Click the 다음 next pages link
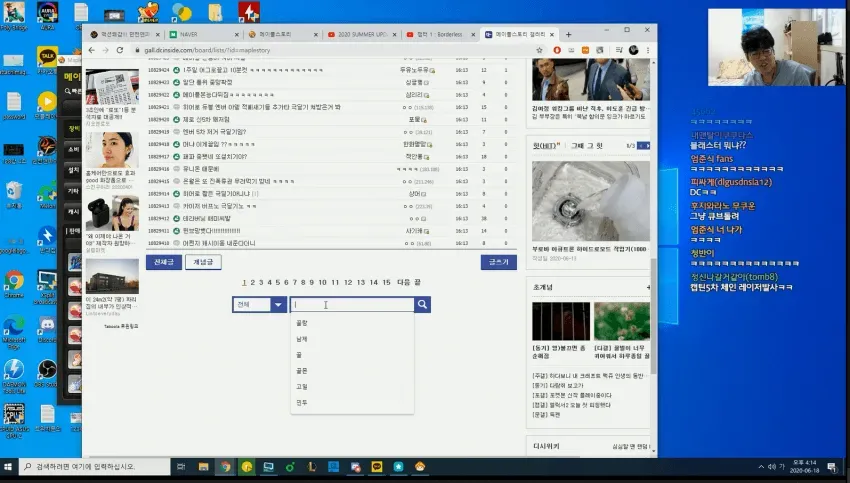 [404, 282]
